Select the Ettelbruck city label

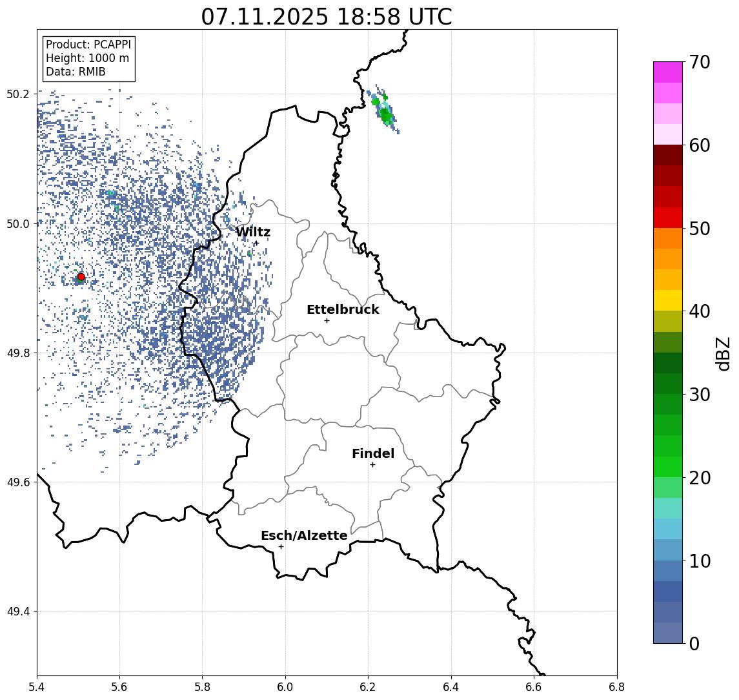click(343, 309)
